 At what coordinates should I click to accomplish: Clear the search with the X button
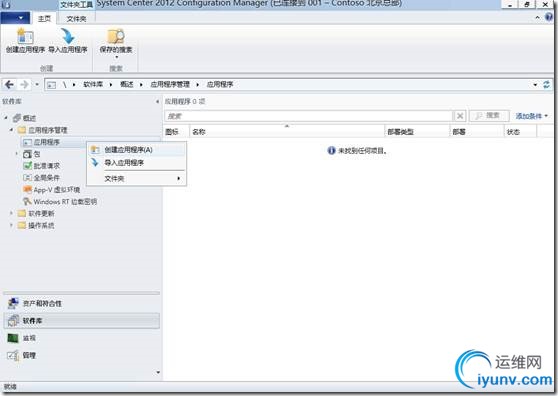click(x=460, y=116)
